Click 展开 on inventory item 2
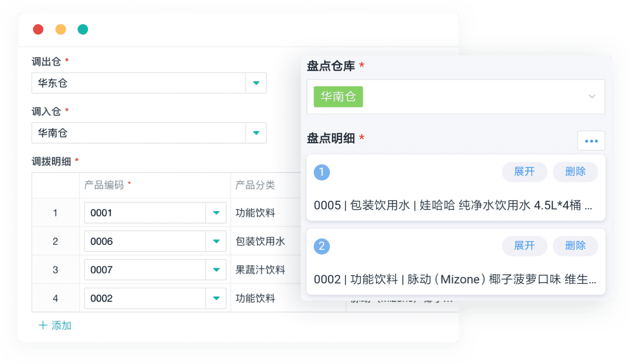Screen dimensions: 631x364 [x=525, y=246]
